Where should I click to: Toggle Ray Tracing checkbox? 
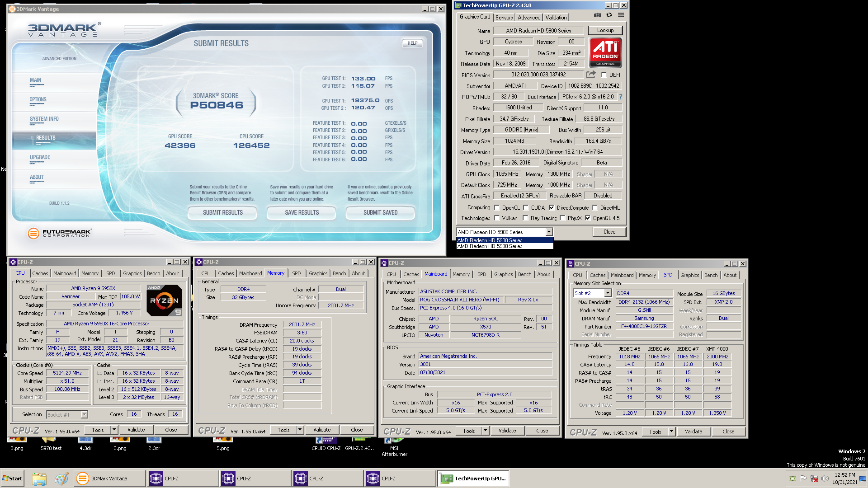[525, 218]
